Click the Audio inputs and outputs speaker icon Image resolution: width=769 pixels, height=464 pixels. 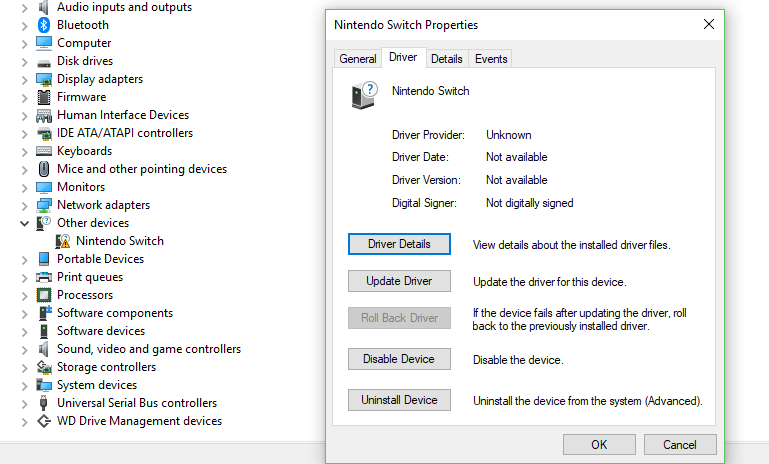pyautogui.click(x=44, y=7)
